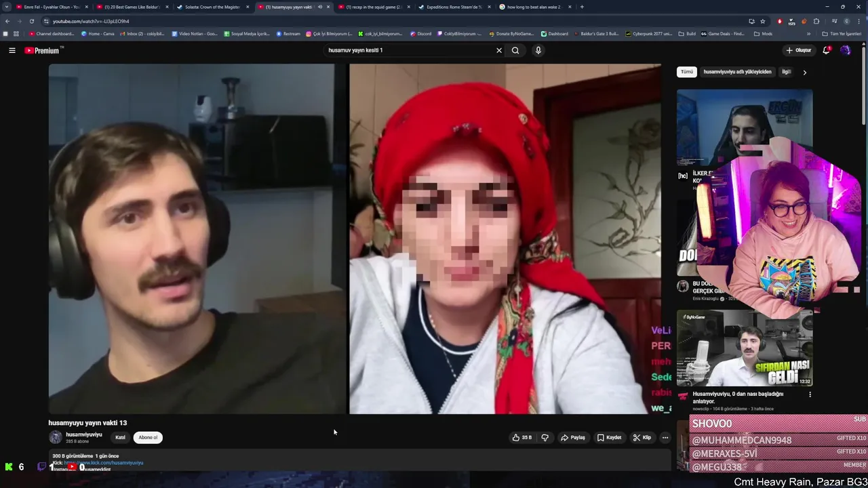Bookmark this page with the star icon
Screen dimensions: 868x488
[x=763, y=21]
